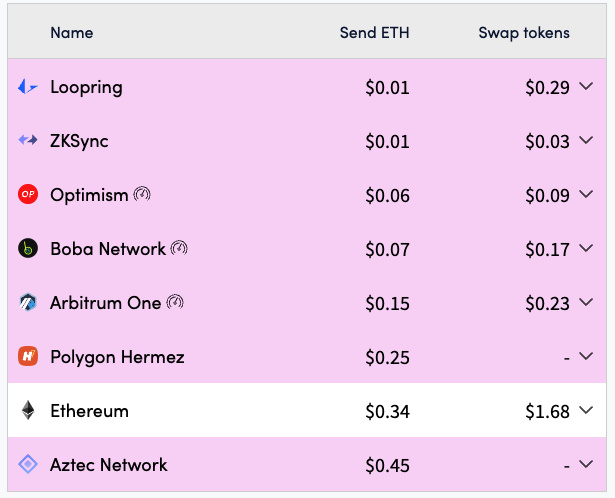615x498 pixels.
Task: Expand the Ethereum row chevron
Action: [x=586, y=410]
